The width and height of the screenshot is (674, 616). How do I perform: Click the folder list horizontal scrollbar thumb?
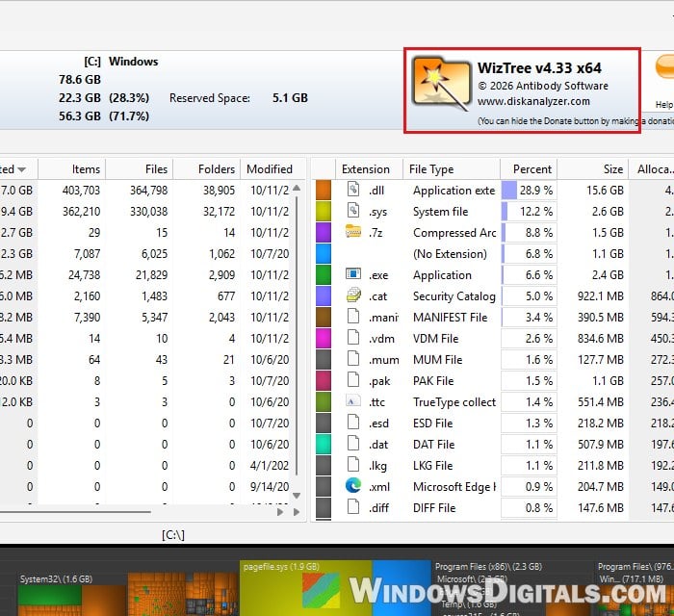click(75, 512)
